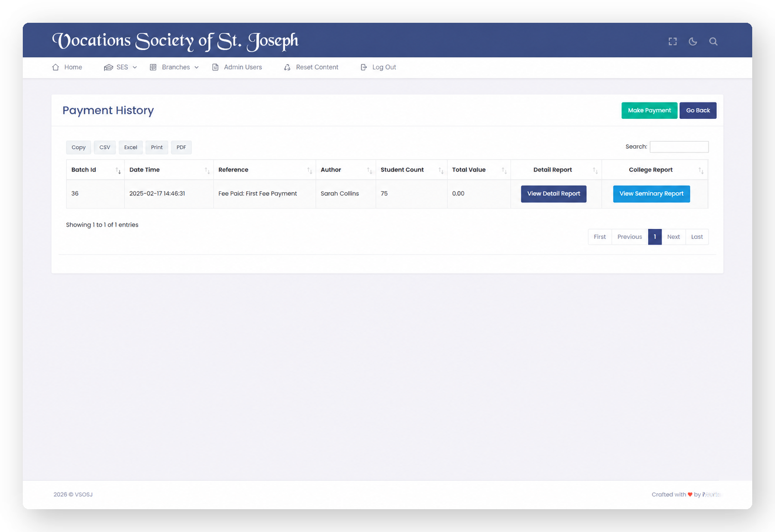The image size is (775, 532).
Task: Click the Log Out door icon
Action: [364, 67]
